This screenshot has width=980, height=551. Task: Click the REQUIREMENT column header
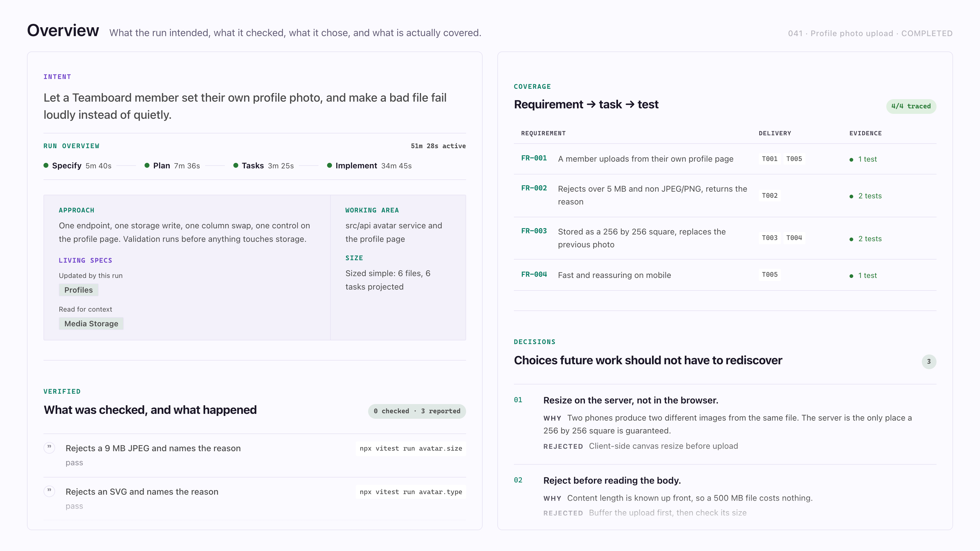click(543, 133)
